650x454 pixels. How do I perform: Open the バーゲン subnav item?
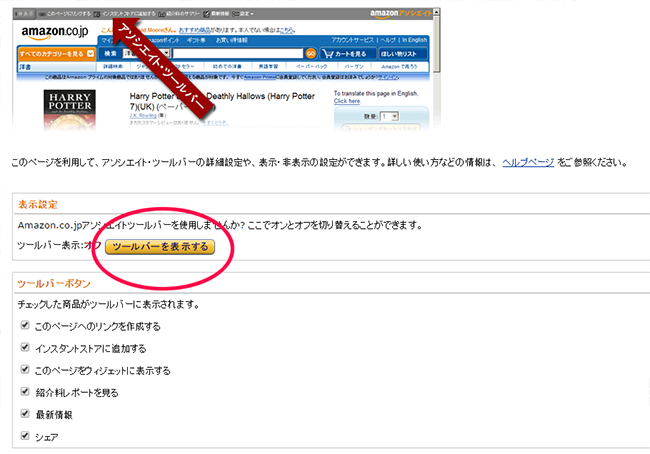pos(354,66)
